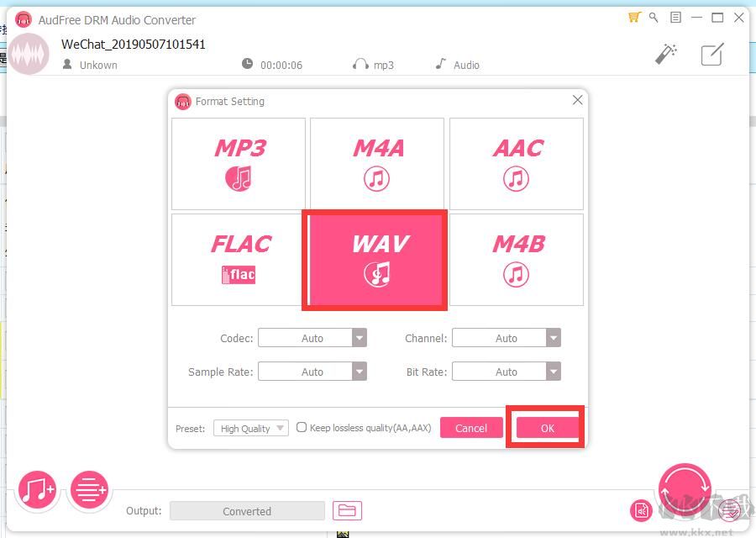Open the playlist add icon beside it
Screen dimensions: 756x538
[x=89, y=490]
